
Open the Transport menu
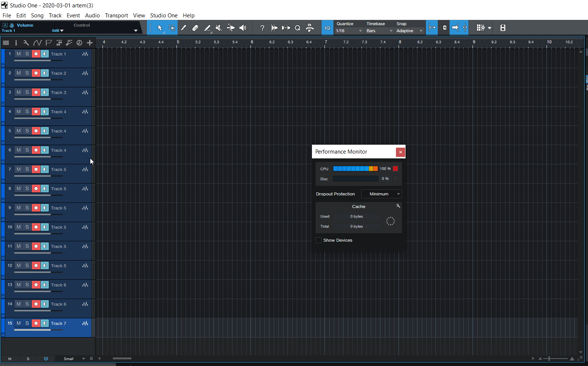click(116, 16)
